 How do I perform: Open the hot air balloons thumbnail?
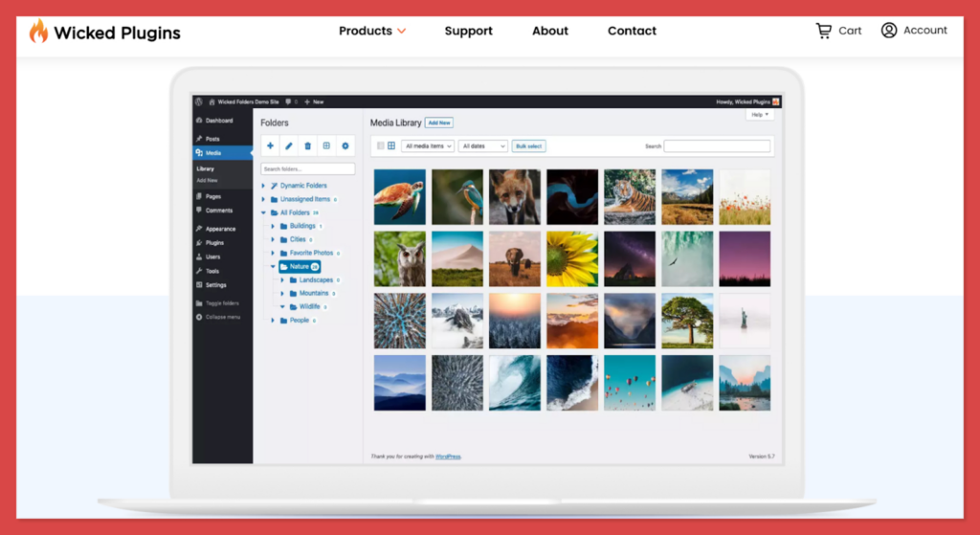click(630, 383)
